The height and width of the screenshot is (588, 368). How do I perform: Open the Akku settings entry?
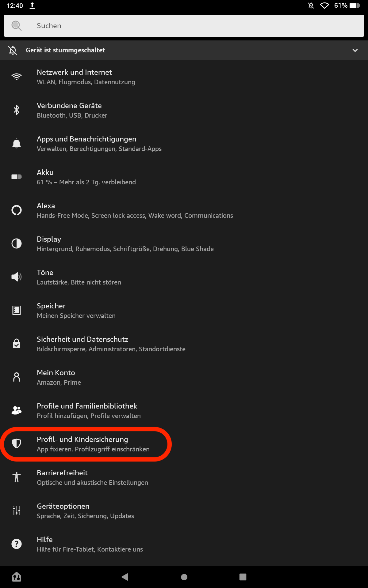86,177
